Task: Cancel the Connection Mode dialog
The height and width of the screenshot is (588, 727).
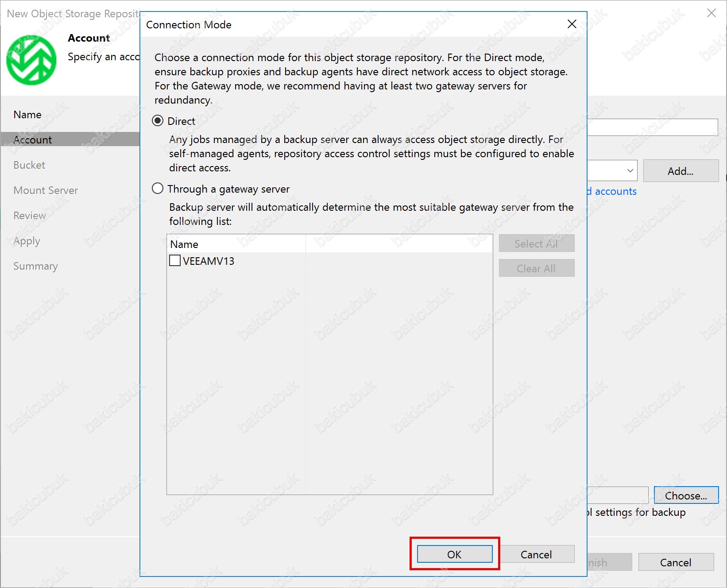Action: point(536,554)
